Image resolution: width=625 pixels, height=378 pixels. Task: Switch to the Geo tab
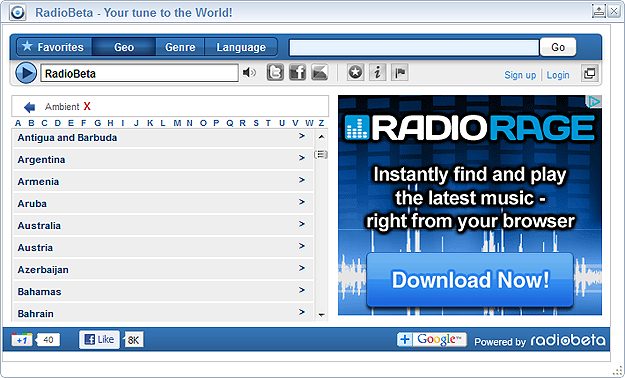[124, 47]
